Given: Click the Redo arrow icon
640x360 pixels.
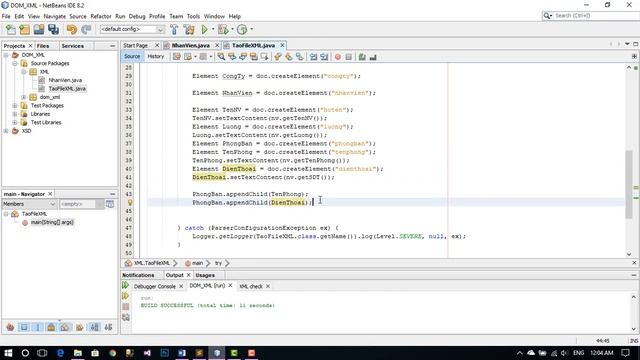Looking at the screenshot, I should click(86, 29).
